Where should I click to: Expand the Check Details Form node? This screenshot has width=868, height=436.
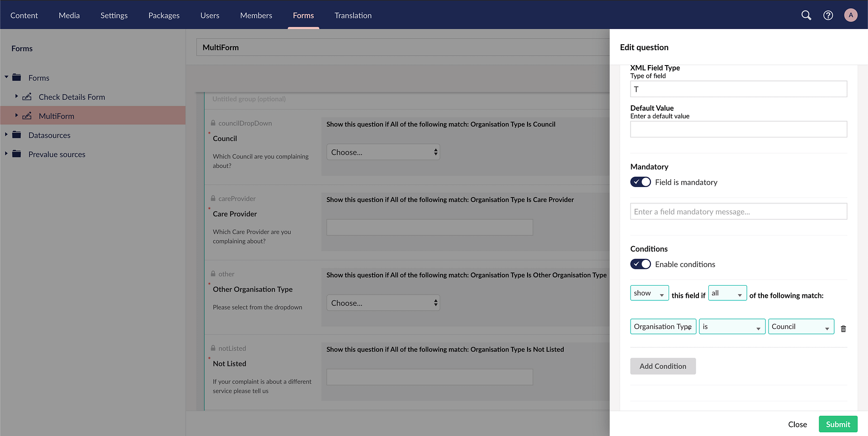pyautogui.click(x=17, y=96)
